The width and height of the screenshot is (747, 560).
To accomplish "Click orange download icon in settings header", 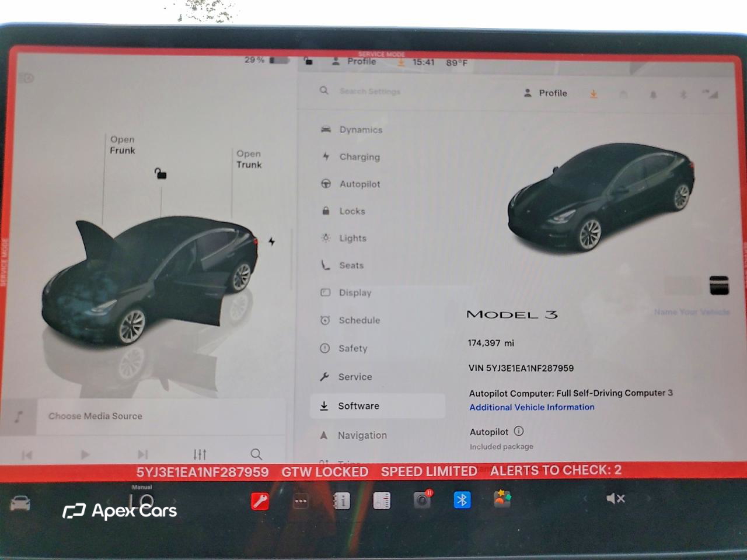I will 594,93.
